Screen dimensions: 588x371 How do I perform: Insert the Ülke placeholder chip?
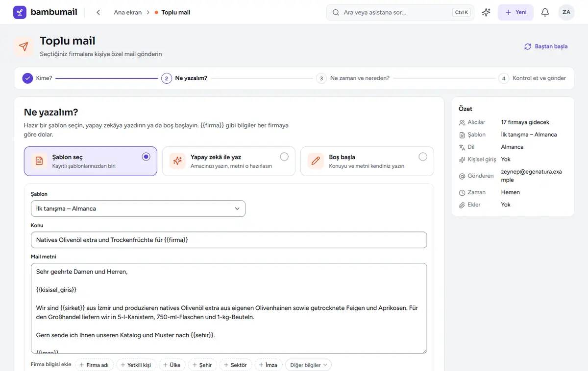tap(172, 365)
